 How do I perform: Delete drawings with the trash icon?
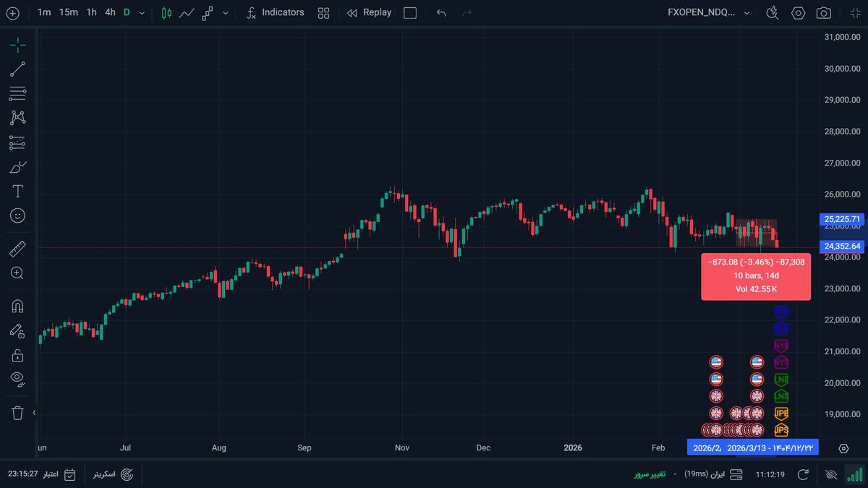17,413
